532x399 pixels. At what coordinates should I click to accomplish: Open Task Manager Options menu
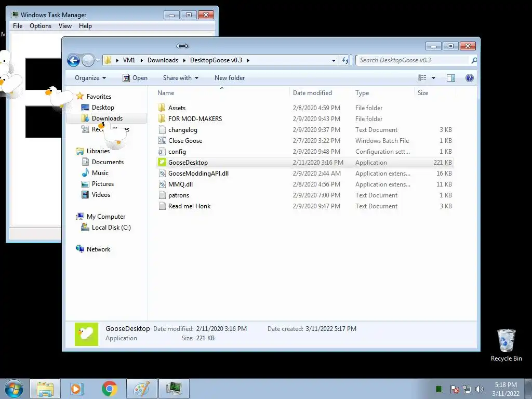[41, 26]
